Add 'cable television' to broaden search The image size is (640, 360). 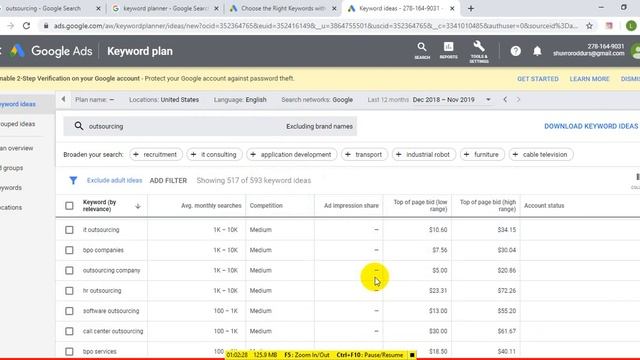541,155
